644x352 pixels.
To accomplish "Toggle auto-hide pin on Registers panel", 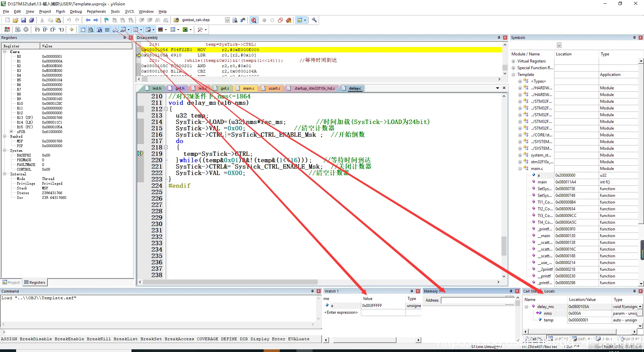I will click(125, 38).
